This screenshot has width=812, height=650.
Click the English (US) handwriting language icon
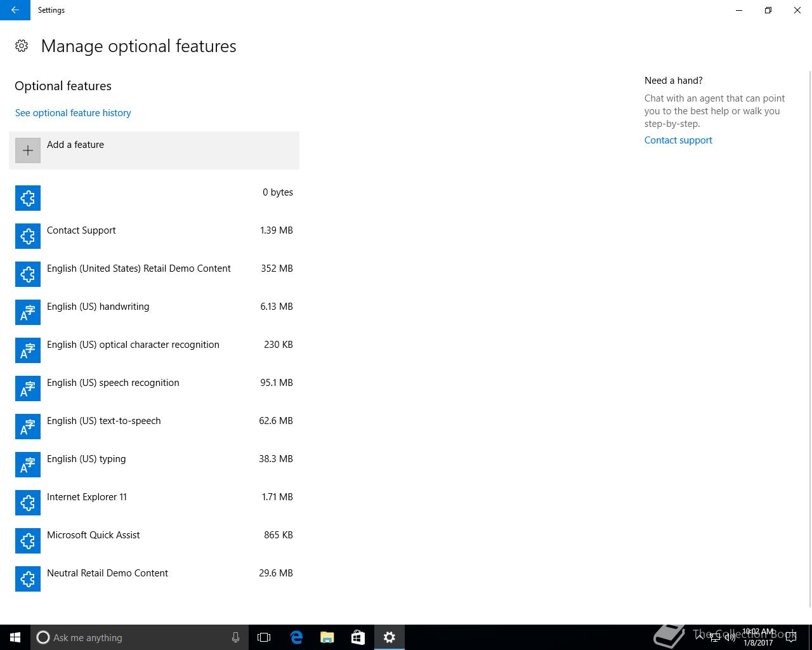point(28,312)
